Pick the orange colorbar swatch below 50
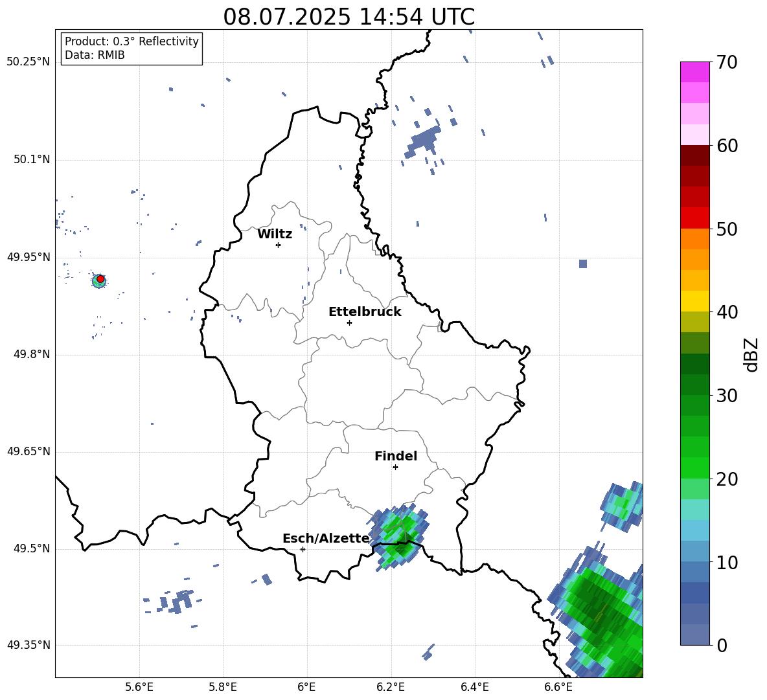 click(x=694, y=239)
